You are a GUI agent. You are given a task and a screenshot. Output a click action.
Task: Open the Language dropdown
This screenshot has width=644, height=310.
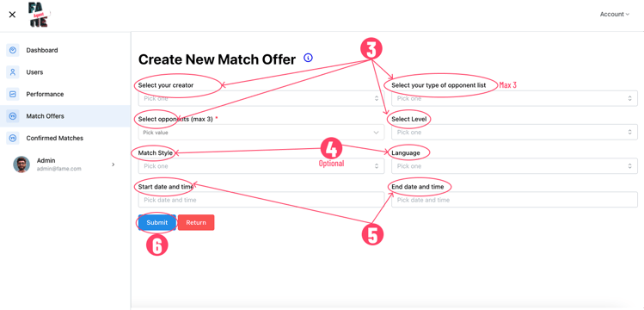515,166
